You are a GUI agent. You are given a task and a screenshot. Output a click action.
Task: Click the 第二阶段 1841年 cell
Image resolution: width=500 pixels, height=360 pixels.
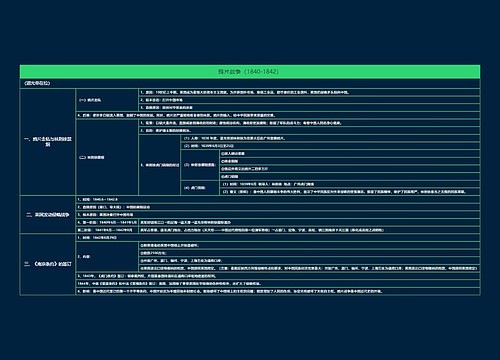(107, 230)
